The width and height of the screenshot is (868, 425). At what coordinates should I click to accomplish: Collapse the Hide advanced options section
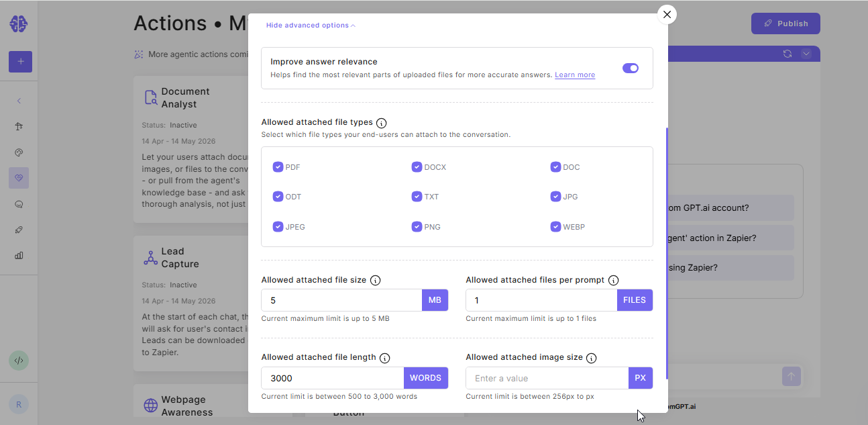(311, 26)
